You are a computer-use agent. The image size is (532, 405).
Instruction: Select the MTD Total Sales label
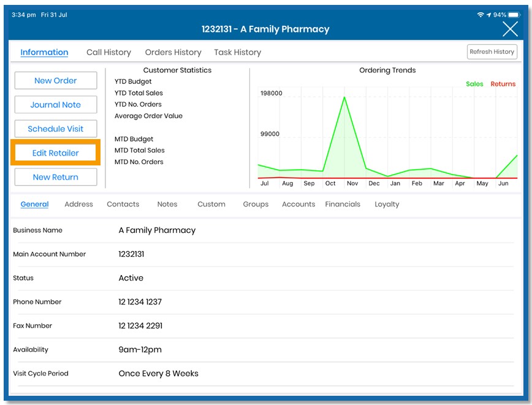140,150
